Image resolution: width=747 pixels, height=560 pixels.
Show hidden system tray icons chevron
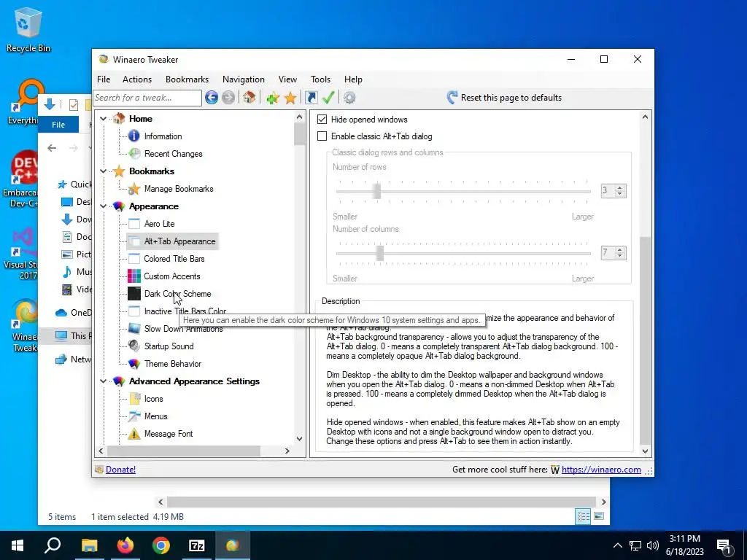pyautogui.click(x=617, y=545)
